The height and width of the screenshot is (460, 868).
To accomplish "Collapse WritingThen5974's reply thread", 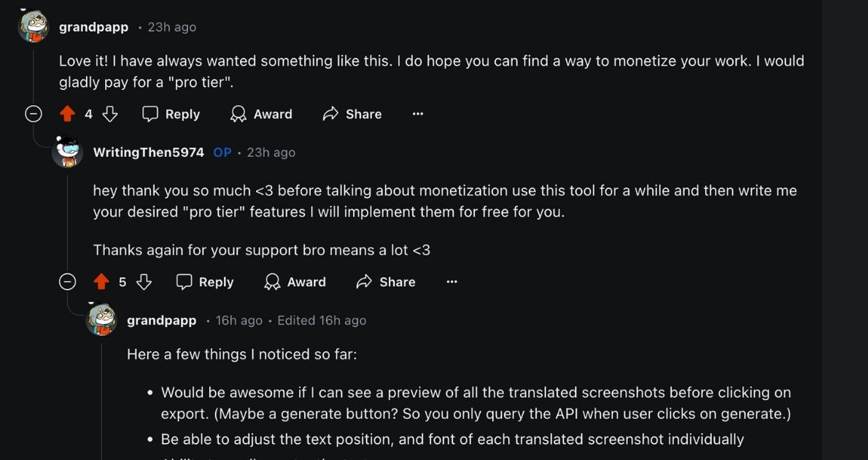I will (x=67, y=282).
